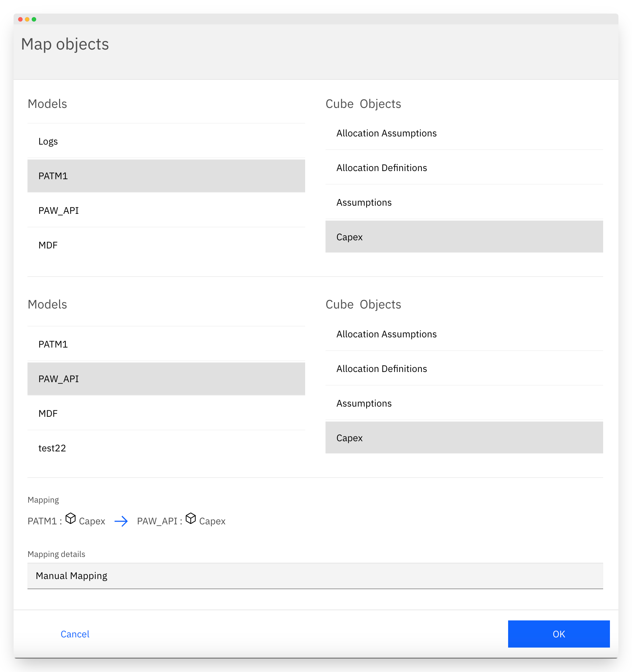Click the red close window button

pos(20,19)
